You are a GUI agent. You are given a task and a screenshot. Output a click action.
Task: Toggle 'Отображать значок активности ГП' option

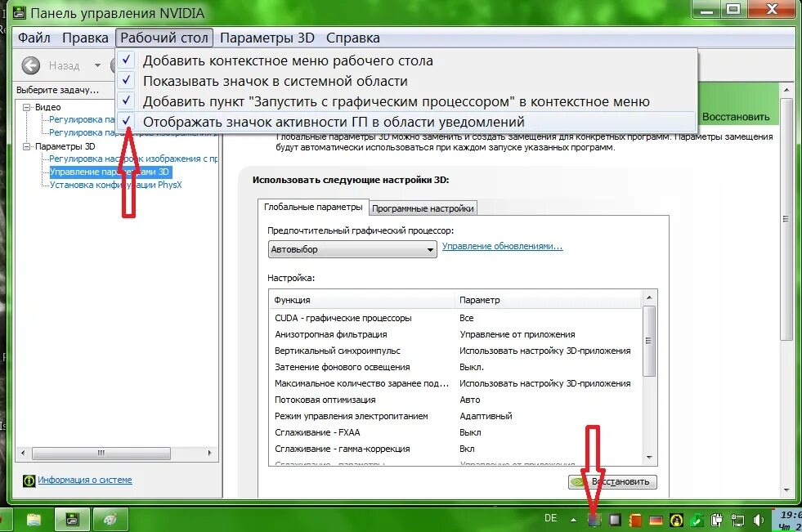pyautogui.click(x=407, y=122)
